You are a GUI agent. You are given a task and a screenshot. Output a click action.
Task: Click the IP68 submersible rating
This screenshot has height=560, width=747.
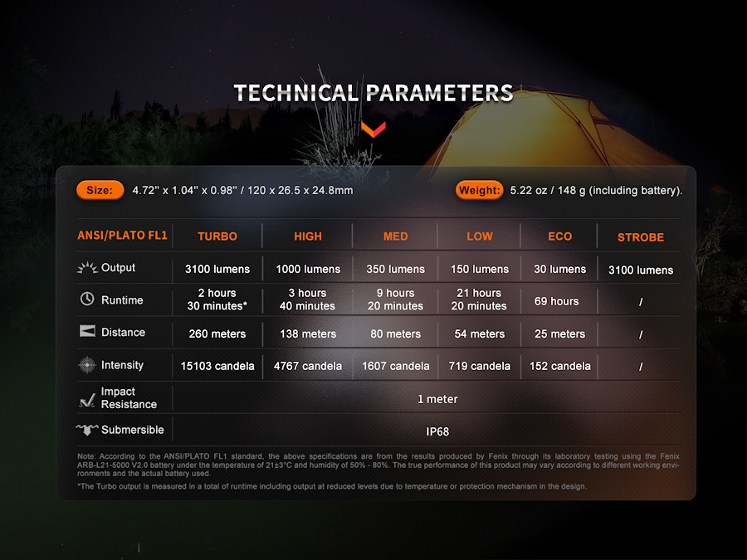pyautogui.click(x=437, y=431)
